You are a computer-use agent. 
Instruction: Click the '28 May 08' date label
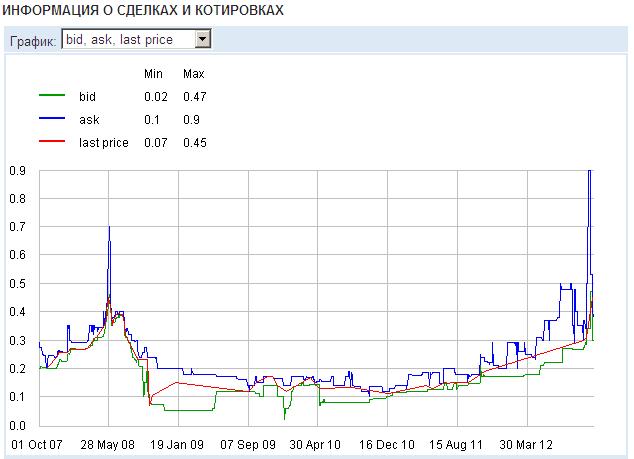[x=107, y=445]
